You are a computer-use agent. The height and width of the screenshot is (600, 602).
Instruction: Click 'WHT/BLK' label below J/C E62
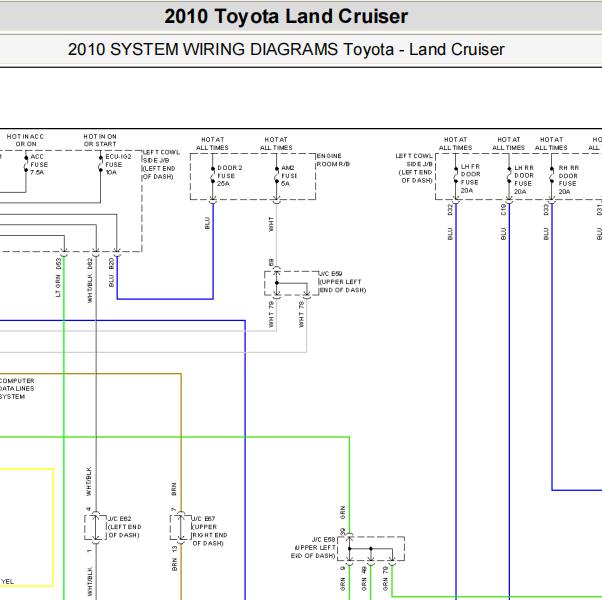(x=89, y=580)
